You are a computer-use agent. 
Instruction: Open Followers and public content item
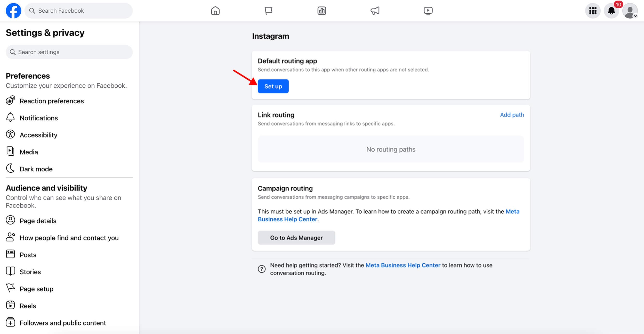click(63, 323)
